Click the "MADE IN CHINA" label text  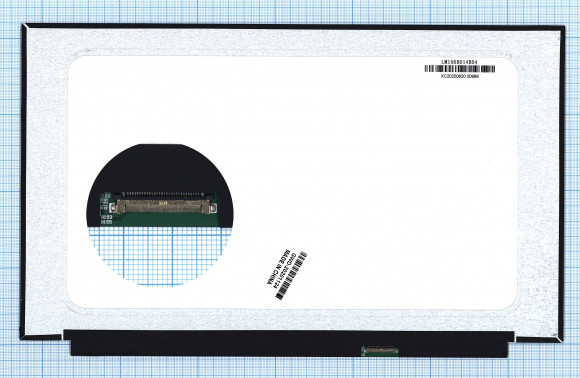coord(278,267)
